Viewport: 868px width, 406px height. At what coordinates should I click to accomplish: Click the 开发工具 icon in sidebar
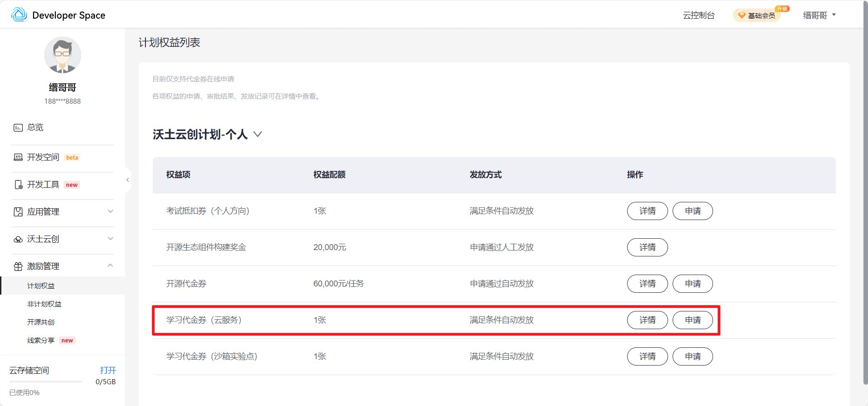pos(18,185)
